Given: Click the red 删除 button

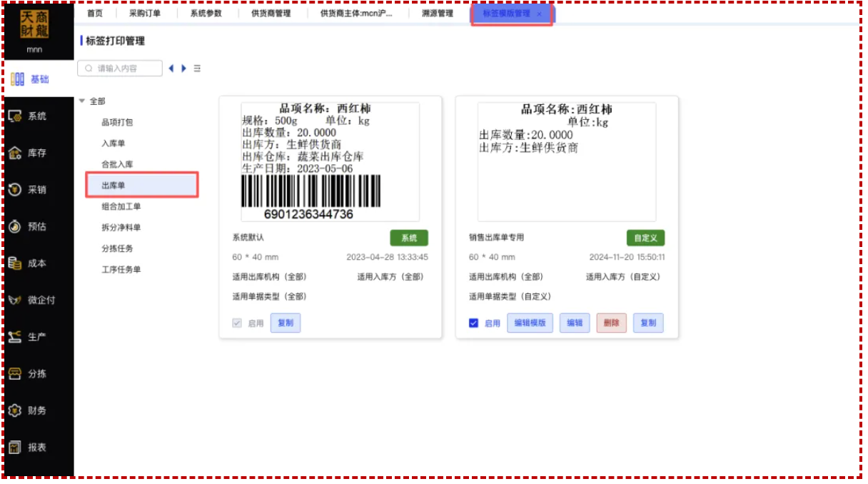Looking at the screenshot, I should pos(612,323).
